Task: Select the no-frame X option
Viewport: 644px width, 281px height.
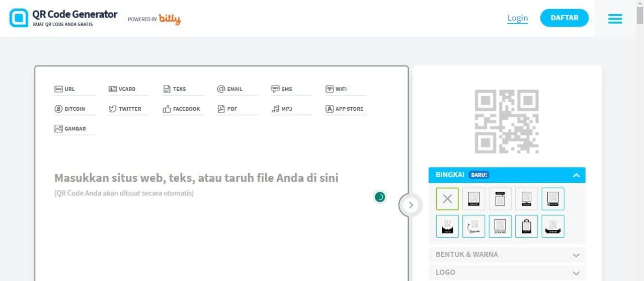Action: tap(447, 199)
